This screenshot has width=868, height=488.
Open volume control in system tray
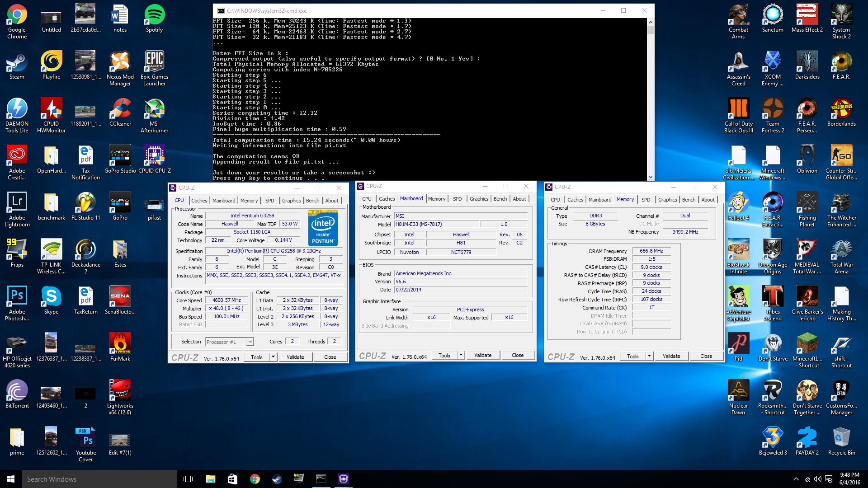click(x=817, y=479)
